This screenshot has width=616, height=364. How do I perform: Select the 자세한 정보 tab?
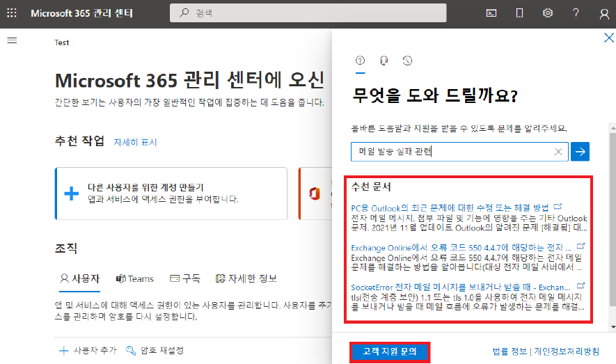coord(246,279)
